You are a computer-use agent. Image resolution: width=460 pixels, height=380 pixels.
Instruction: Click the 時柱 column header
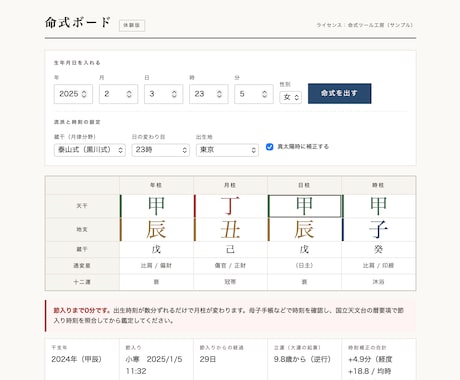click(378, 185)
